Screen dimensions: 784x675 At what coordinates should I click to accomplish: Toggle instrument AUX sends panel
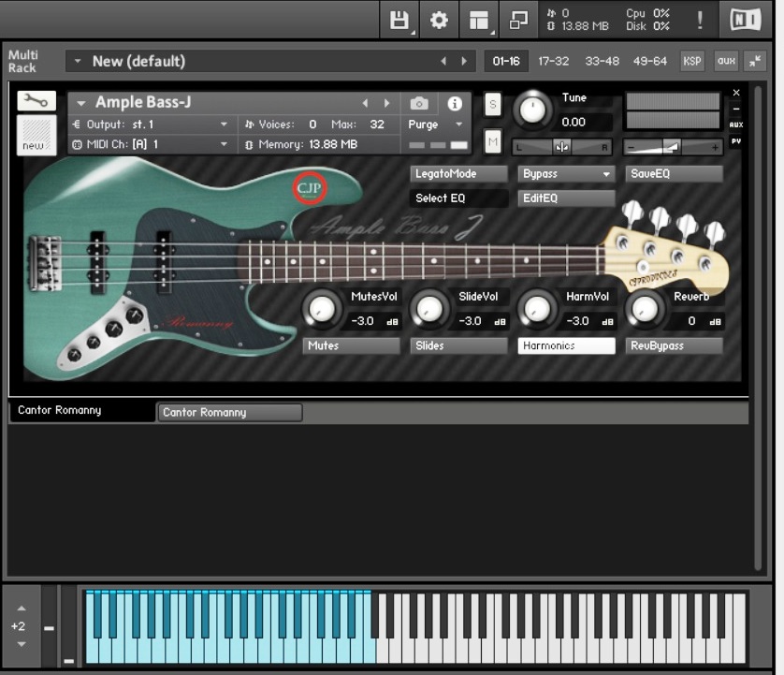click(x=736, y=125)
